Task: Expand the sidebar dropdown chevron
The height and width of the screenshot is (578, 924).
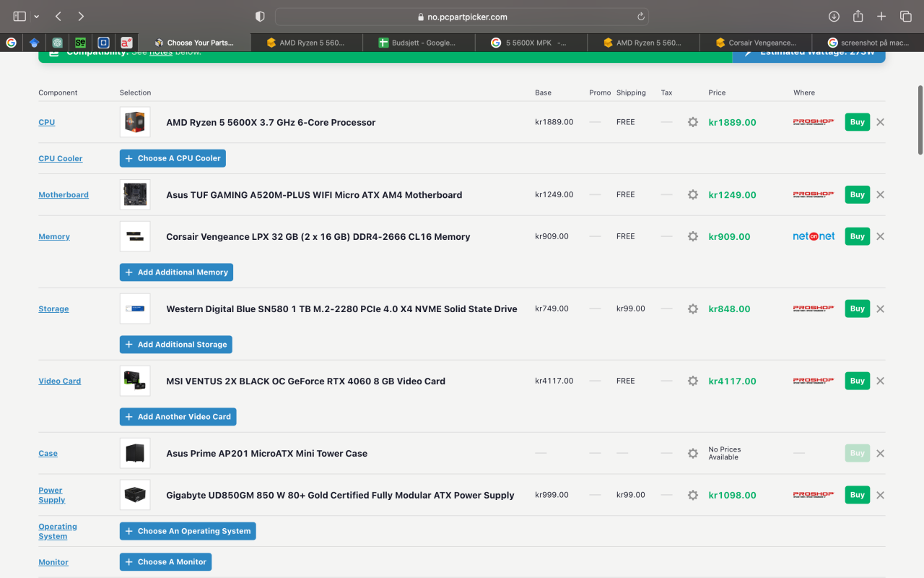Action: click(x=36, y=16)
